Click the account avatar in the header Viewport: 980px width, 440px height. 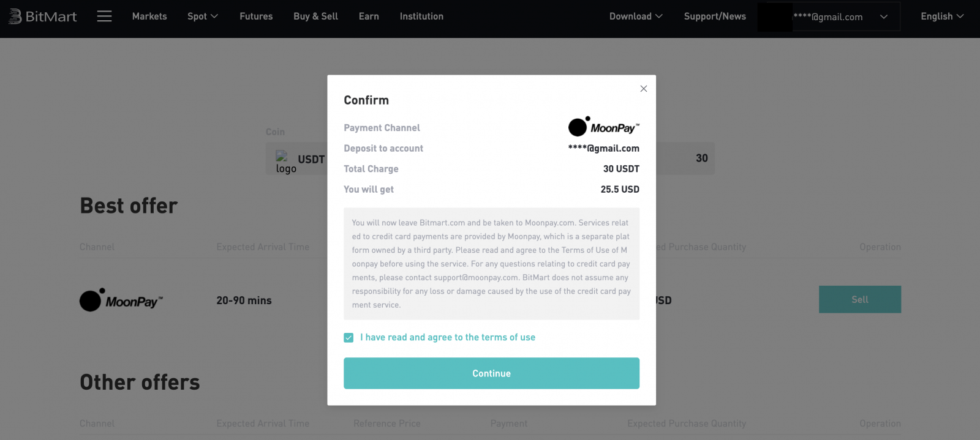pyautogui.click(x=775, y=17)
